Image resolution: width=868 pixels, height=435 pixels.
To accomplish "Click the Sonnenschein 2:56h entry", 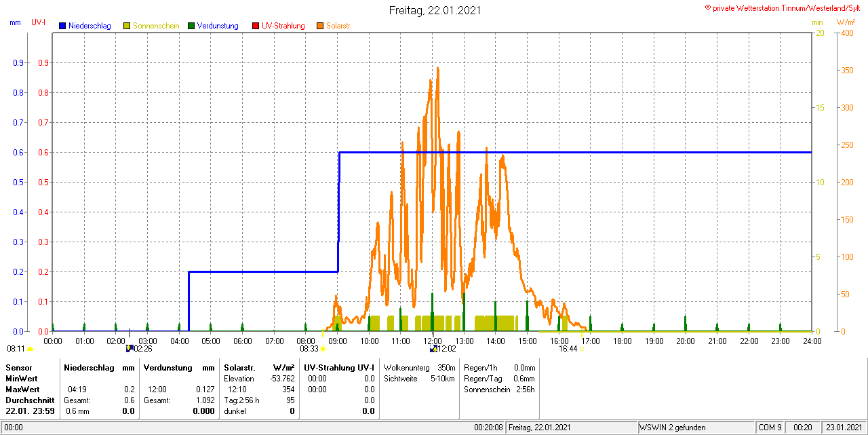I will [x=499, y=390].
